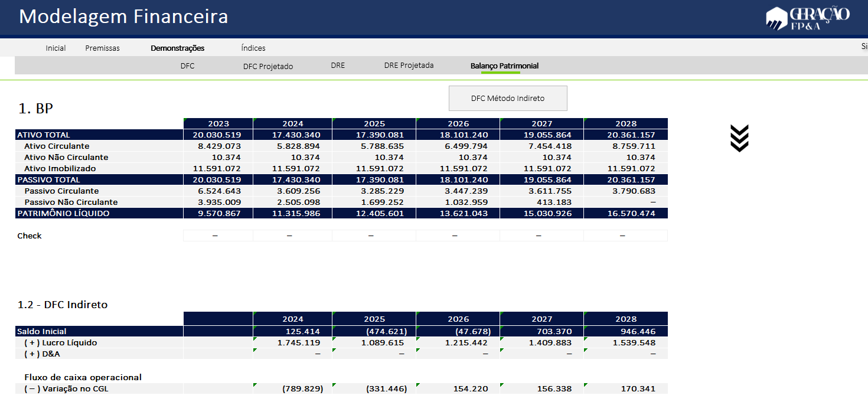Viewport: 868px width, 415px height.
Task: Select the Saldo Inicial 2024 value cell
Action: pos(292,331)
